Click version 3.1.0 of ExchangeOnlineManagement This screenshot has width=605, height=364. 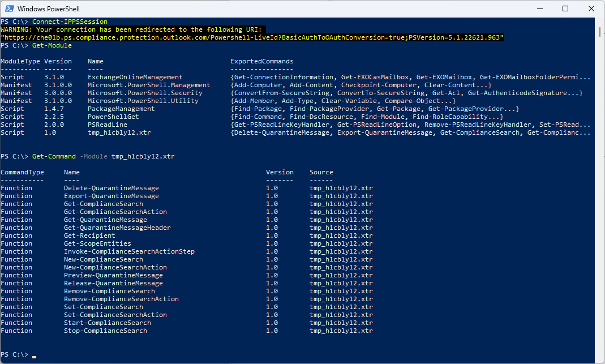point(54,77)
